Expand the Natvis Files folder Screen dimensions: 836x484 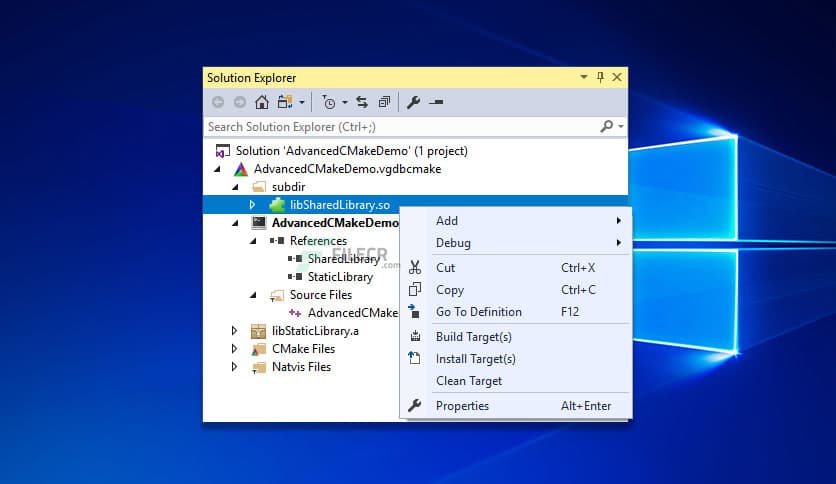pos(235,367)
